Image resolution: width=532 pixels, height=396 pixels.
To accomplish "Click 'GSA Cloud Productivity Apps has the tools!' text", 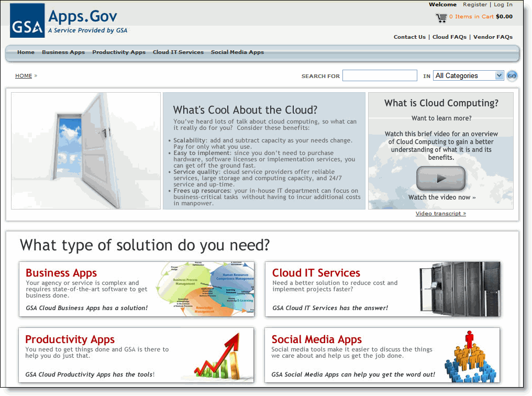I will tap(90, 375).
